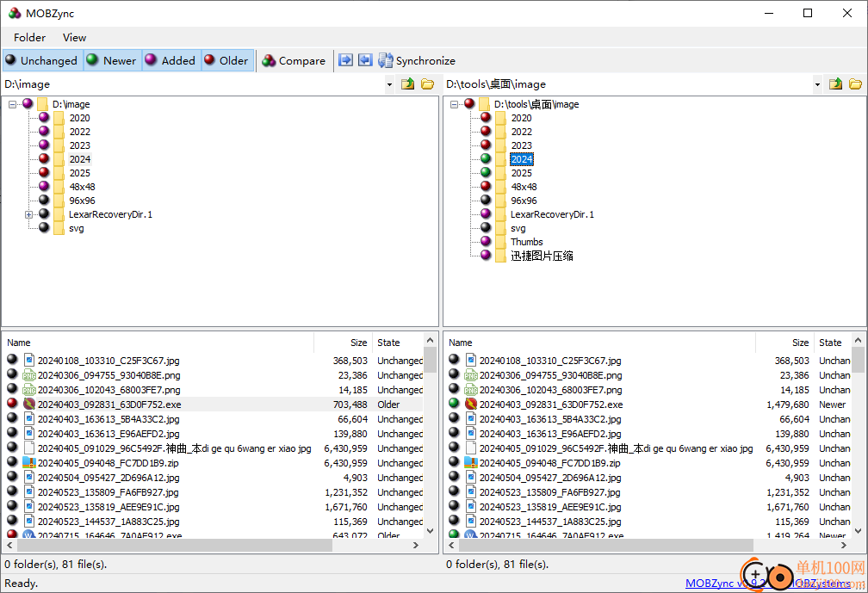This screenshot has height=593, width=868.
Task: Toggle the Older filter
Action: 227,60
